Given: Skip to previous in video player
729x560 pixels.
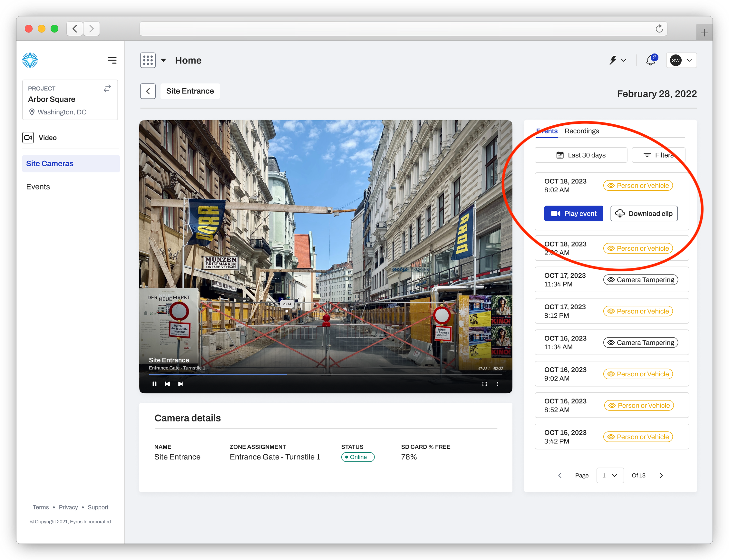Looking at the screenshot, I should [167, 384].
